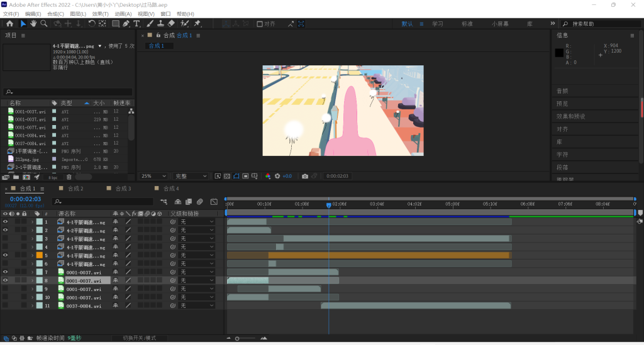Select the Hand tool

pos(33,24)
